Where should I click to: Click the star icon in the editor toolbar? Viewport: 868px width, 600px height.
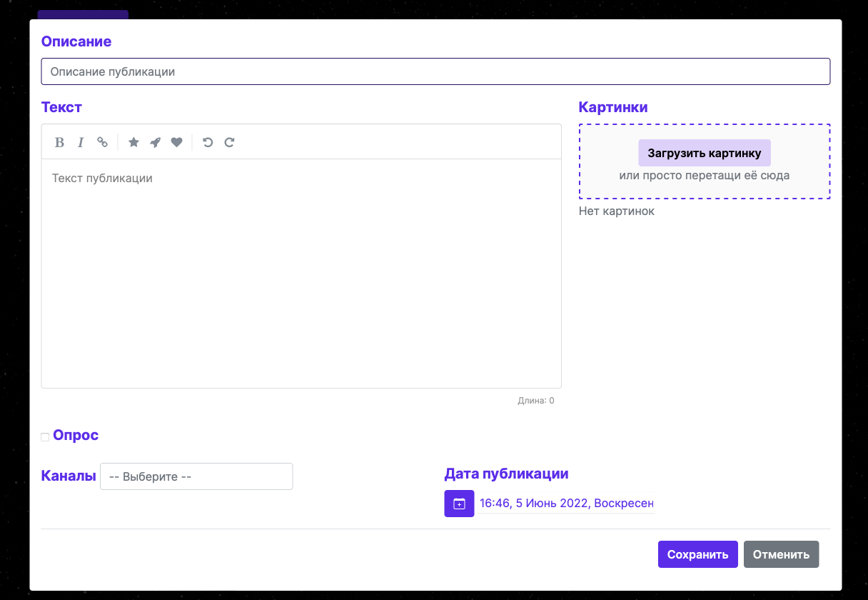(x=133, y=142)
